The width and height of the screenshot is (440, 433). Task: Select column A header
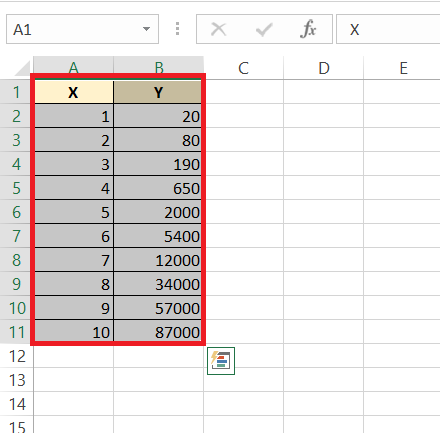click(73, 68)
